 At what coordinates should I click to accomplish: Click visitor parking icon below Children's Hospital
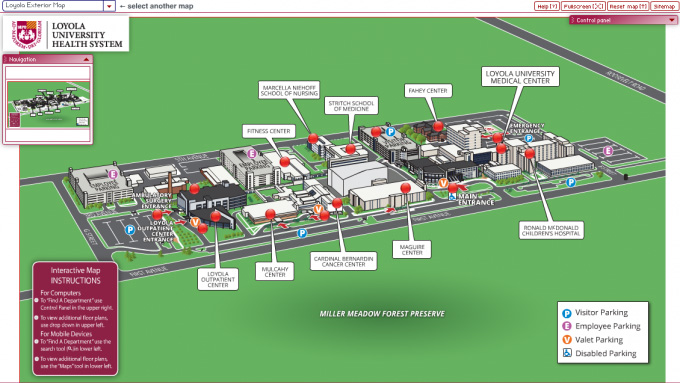click(x=571, y=183)
